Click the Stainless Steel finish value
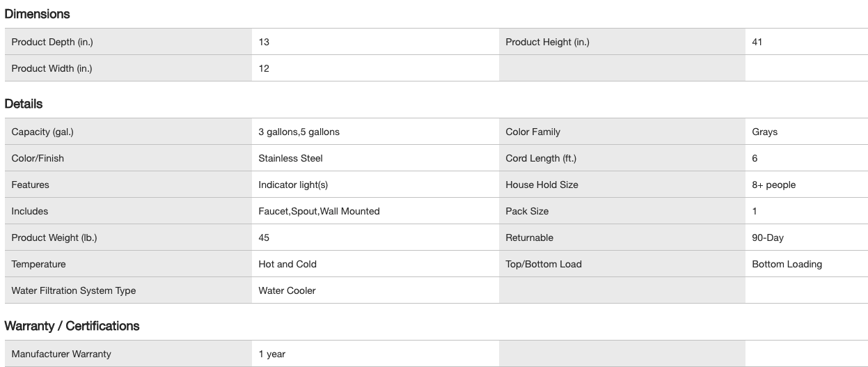868x367 pixels. 290,158
